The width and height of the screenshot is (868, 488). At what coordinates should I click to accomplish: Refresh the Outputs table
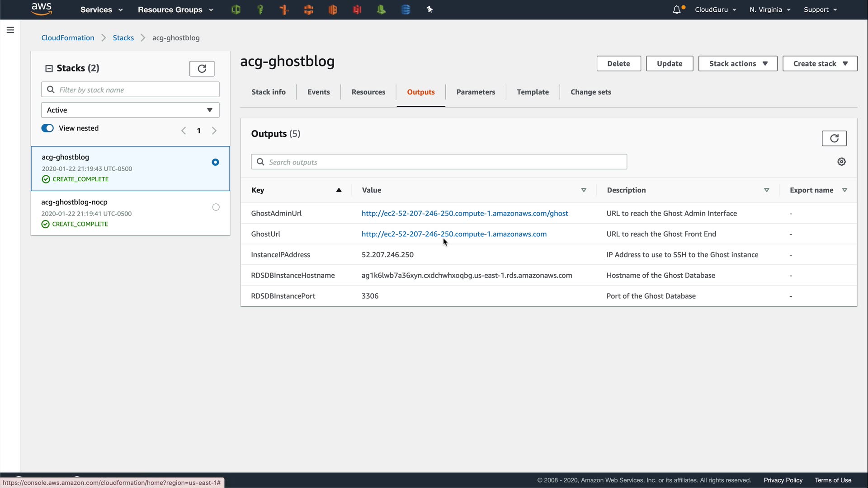point(834,138)
